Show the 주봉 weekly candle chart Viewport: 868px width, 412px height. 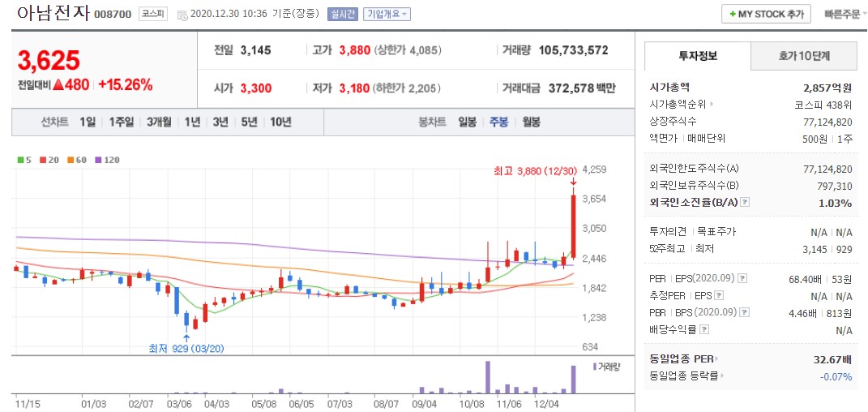(498, 122)
